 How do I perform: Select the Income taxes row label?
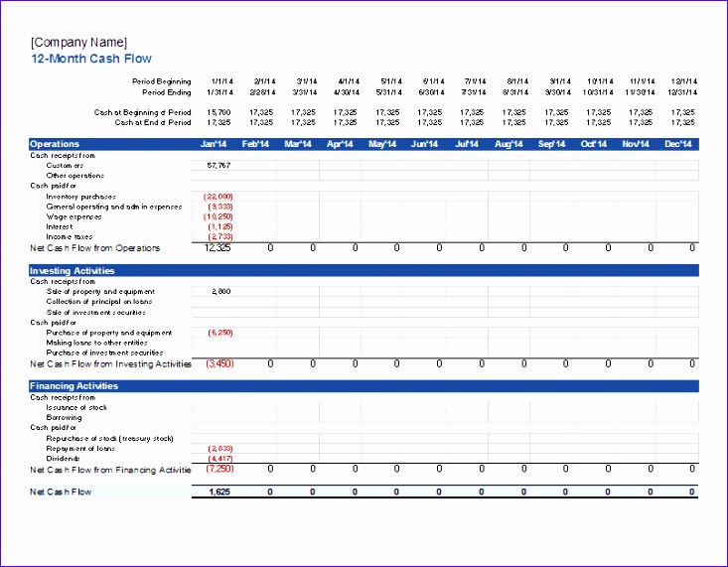click(x=70, y=237)
